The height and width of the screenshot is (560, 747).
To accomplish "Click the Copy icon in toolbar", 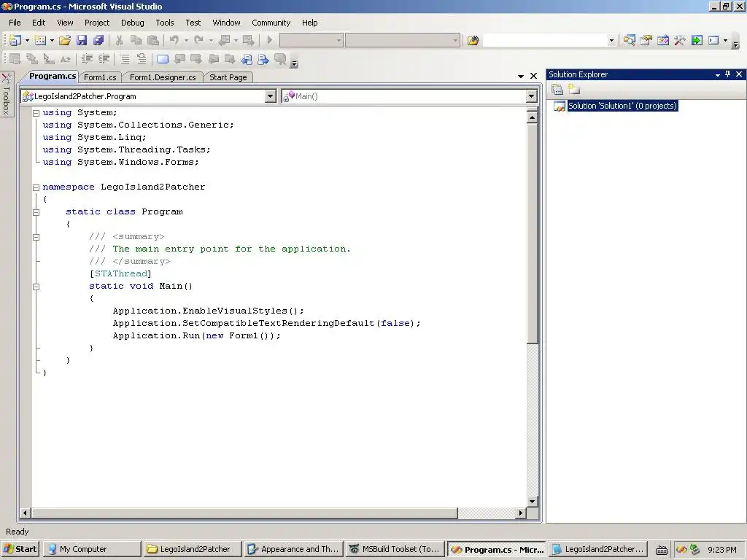I will 136,41.
